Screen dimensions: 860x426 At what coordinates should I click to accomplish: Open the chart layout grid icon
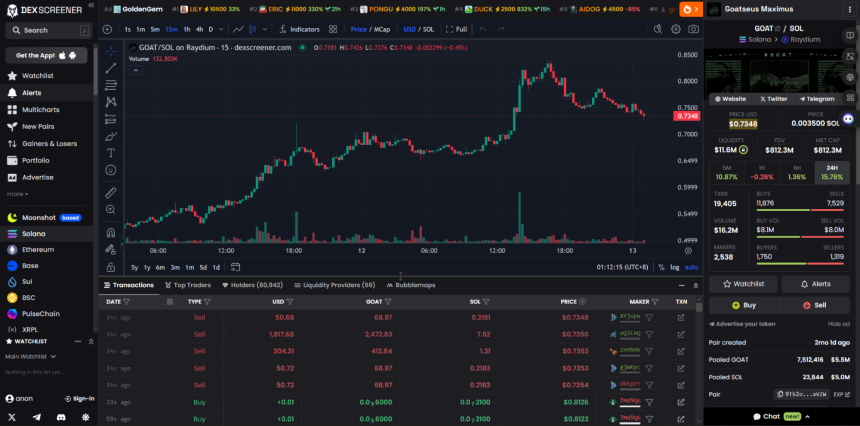click(x=333, y=30)
